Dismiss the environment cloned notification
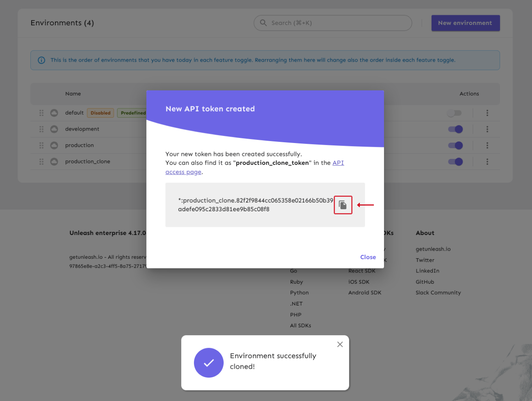 point(340,344)
